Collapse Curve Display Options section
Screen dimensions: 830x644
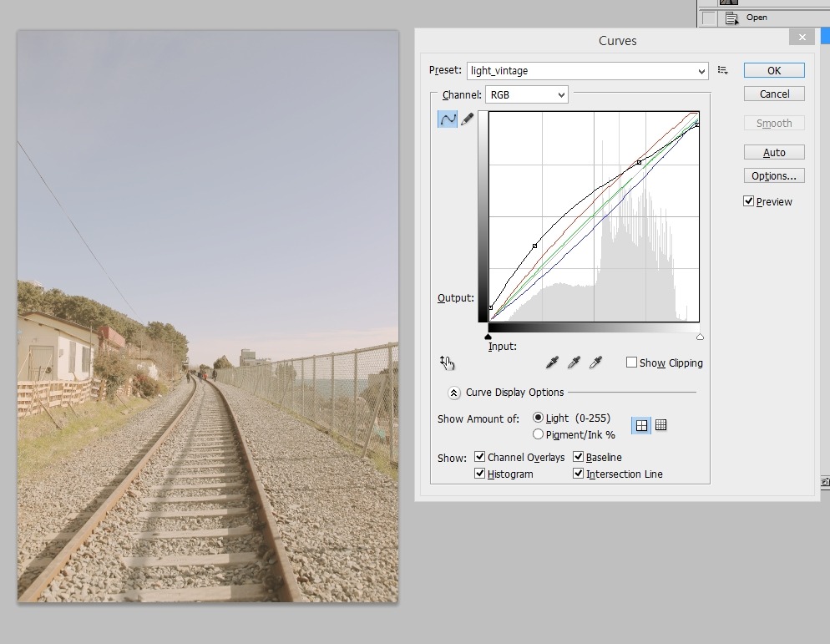[453, 393]
